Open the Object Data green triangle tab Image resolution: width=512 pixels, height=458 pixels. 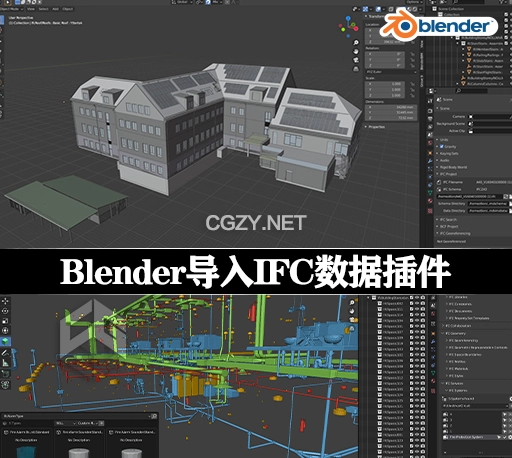click(430, 192)
